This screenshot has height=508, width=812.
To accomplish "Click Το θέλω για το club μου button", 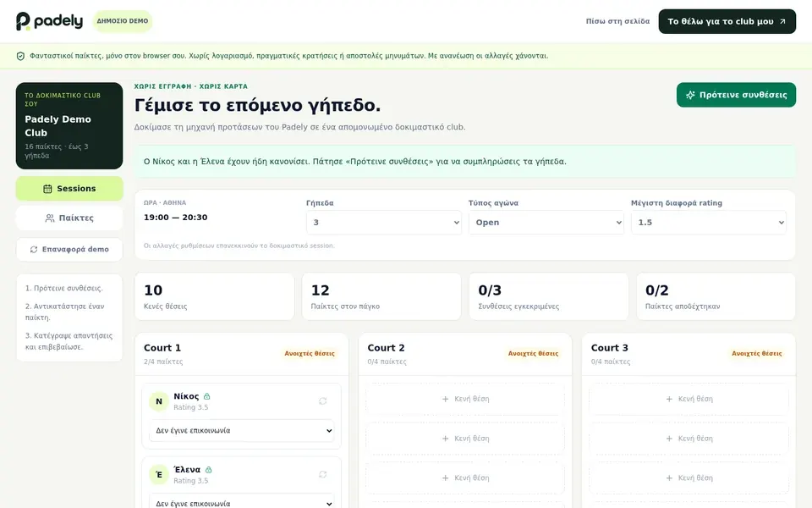I will [x=727, y=21].
